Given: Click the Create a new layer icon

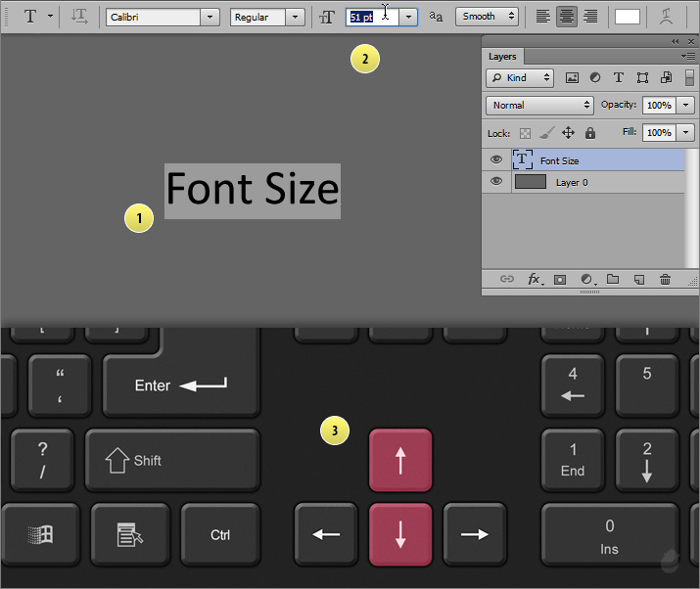Looking at the screenshot, I should (x=639, y=279).
